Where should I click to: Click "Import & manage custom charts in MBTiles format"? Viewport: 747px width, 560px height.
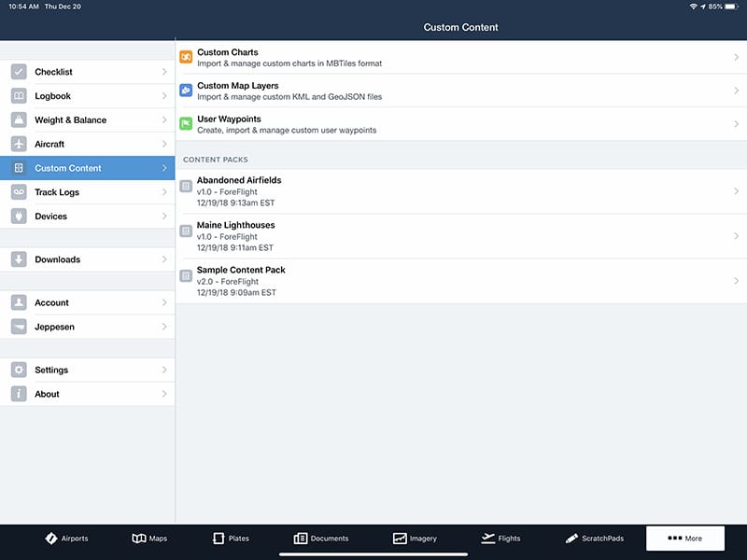point(289,63)
